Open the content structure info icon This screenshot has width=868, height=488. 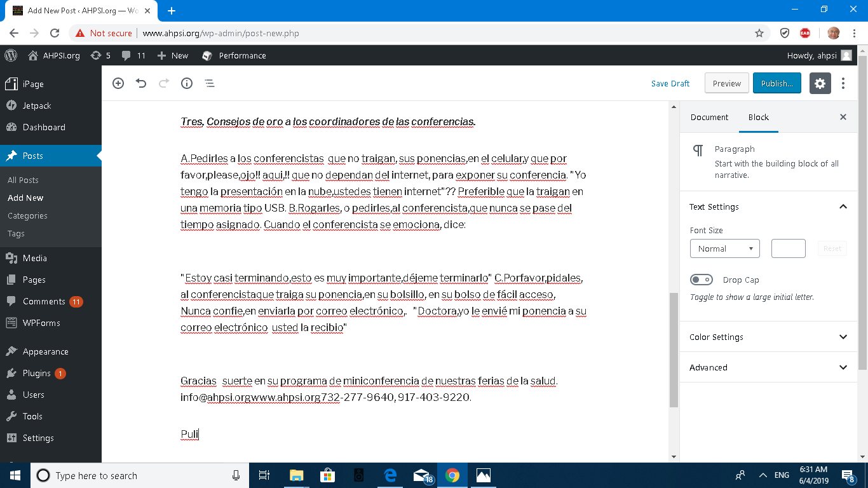pos(187,83)
